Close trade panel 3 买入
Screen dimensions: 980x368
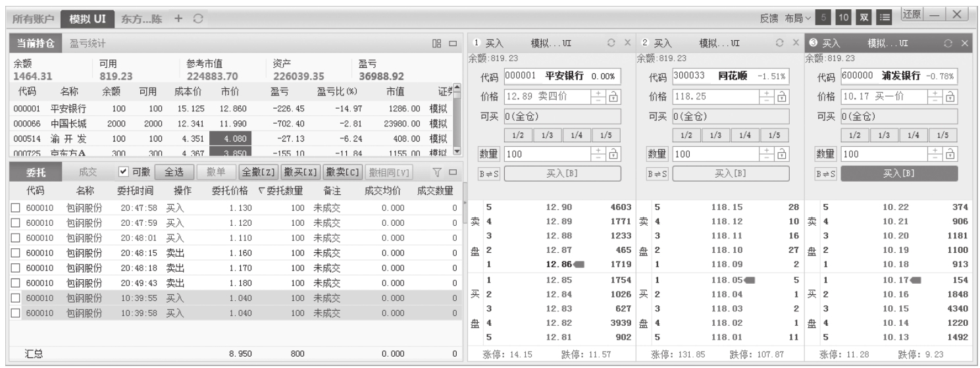[x=964, y=43]
